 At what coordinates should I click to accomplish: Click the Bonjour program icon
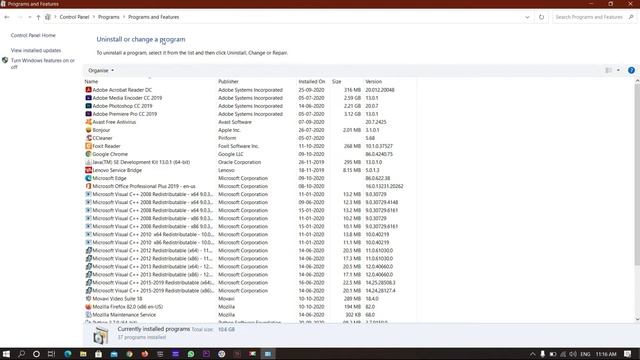88,130
